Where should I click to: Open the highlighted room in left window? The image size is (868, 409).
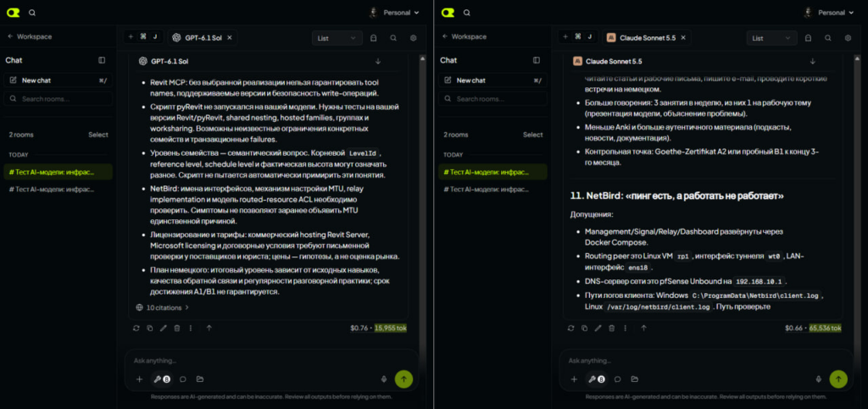[58, 172]
